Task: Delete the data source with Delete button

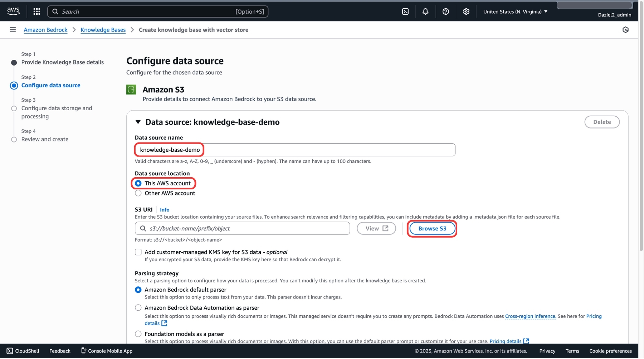Action: (601, 122)
